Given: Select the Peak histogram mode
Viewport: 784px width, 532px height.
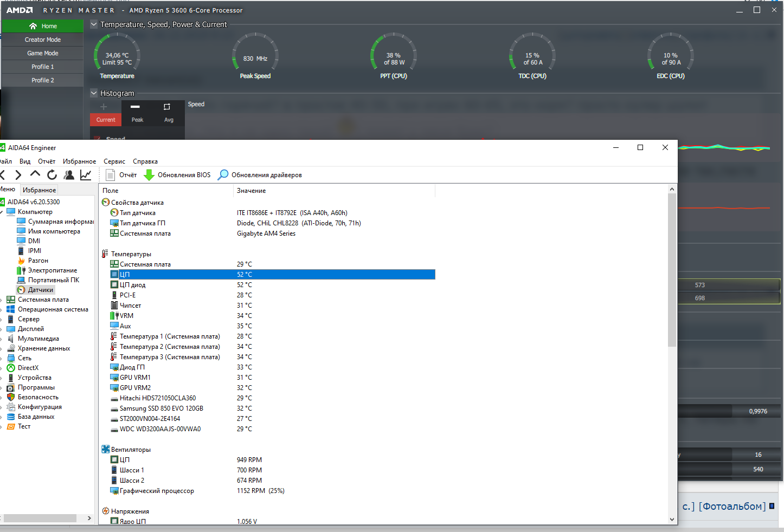Looking at the screenshot, I should point(137,113).
